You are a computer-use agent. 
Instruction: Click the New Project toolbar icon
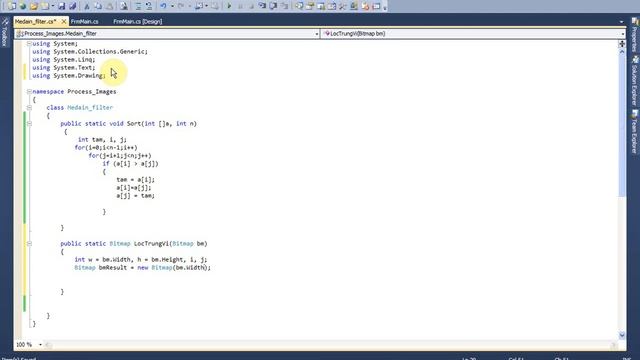click(x=11, y=6)
